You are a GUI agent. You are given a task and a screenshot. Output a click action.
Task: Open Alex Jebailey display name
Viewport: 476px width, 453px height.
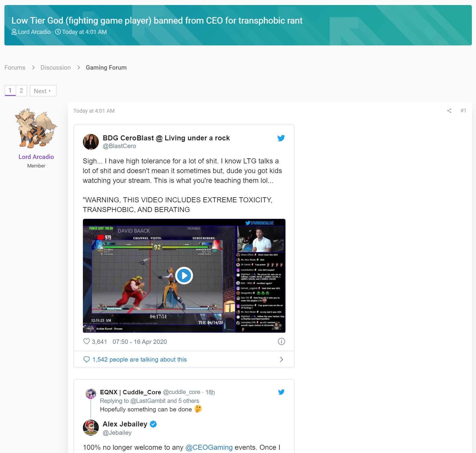pos(125,424)
